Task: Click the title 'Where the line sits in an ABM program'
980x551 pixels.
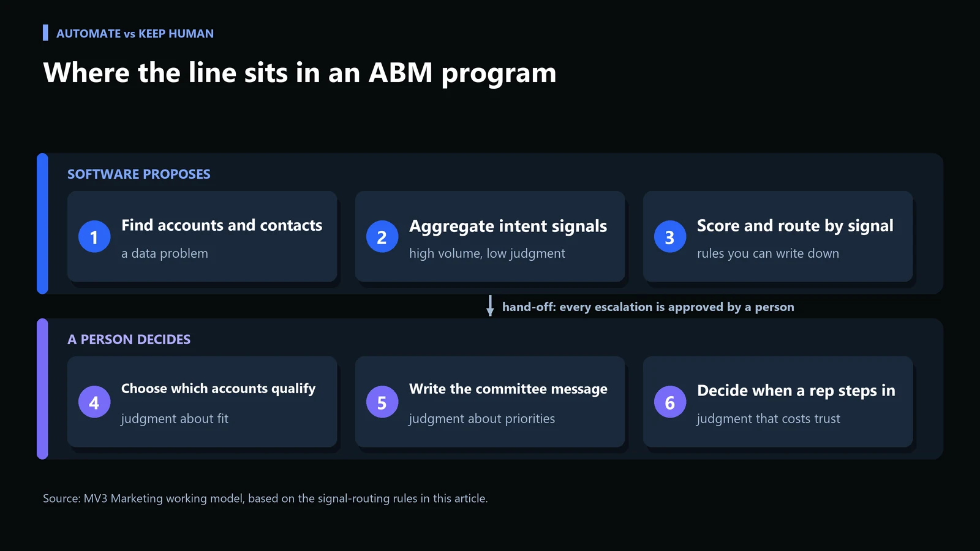Action: (300, 73)
